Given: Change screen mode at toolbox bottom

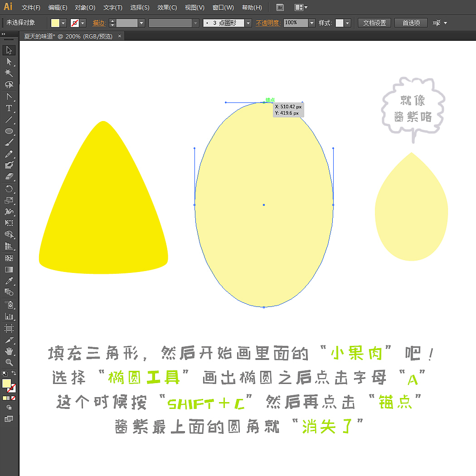Looking at the screenshot, I should [x=9, y=419].
